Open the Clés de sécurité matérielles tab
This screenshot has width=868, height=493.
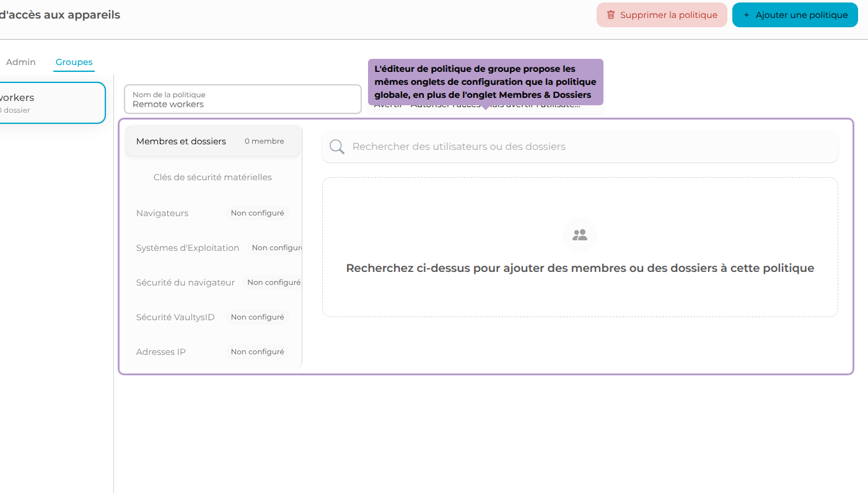213,177
